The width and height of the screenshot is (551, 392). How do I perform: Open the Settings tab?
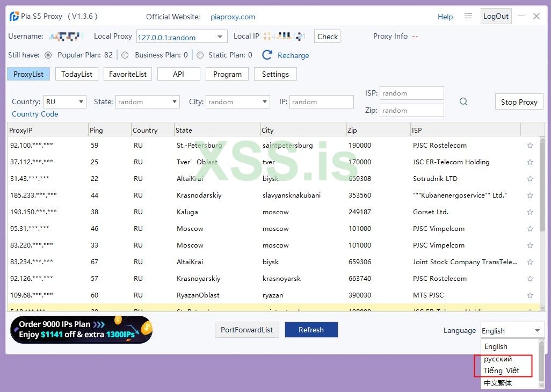coord(275,74)
